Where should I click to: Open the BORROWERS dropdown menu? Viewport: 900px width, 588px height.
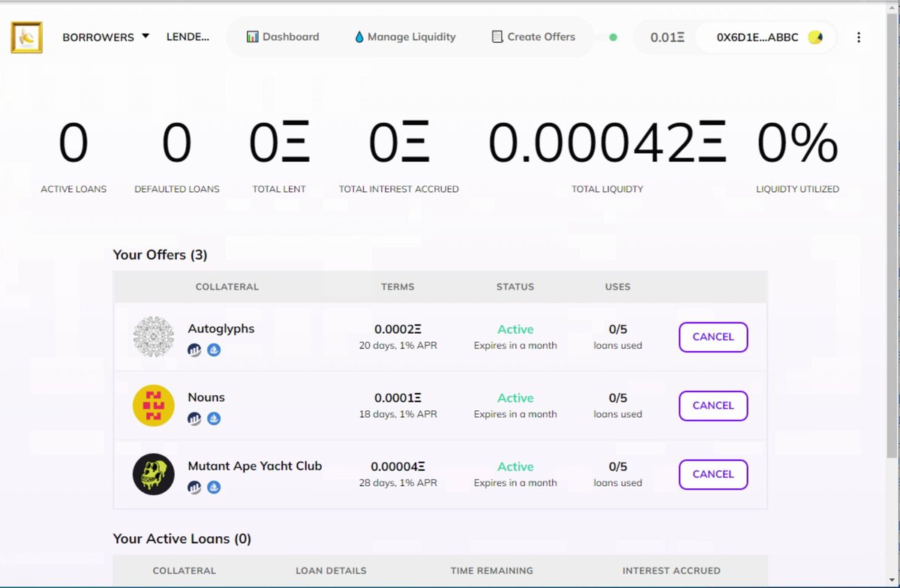(x=106, y=37)
